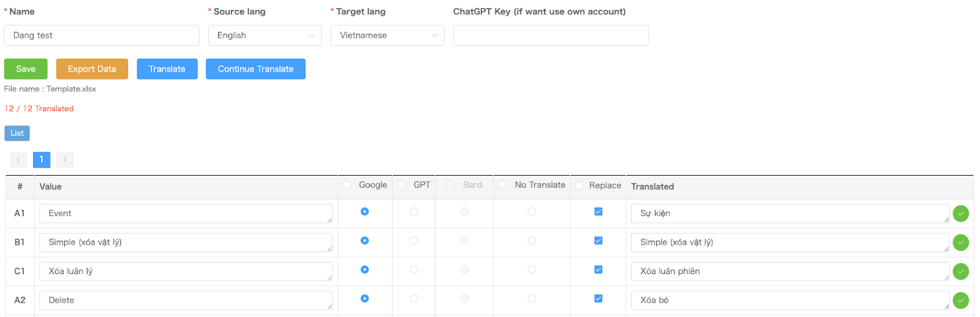The width and height of the screenshot is (980, 317).
Task: Click green checkmark icon for row A1
Action: click(x=960, y=214)
